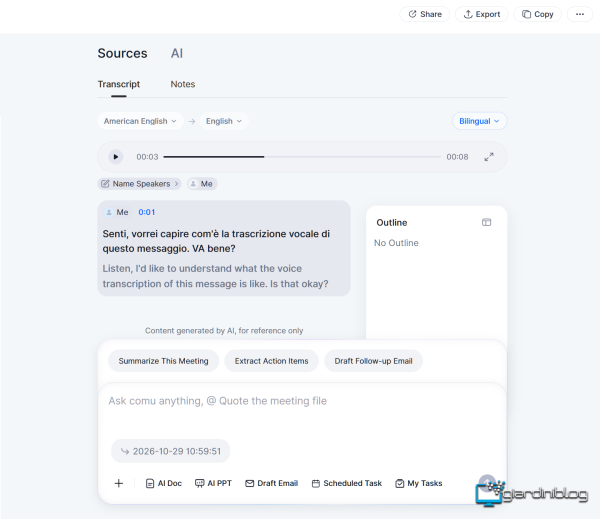The height and width of the screenshot is (519, 600).
Task: Expand the Bilingual view dropdown
Action: pos(479,121)
